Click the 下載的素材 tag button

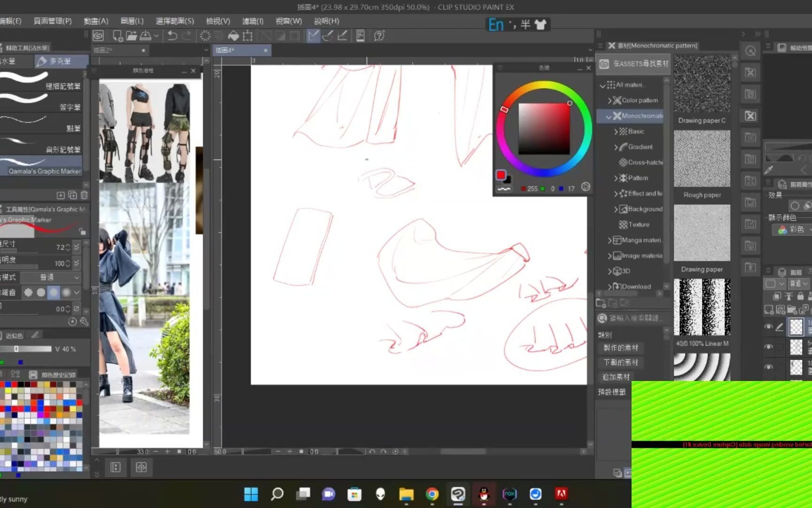click(x=621, y=362)
